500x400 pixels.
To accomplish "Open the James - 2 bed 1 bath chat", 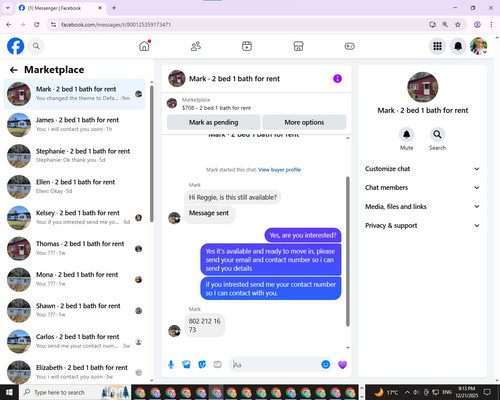I will 75,125.
